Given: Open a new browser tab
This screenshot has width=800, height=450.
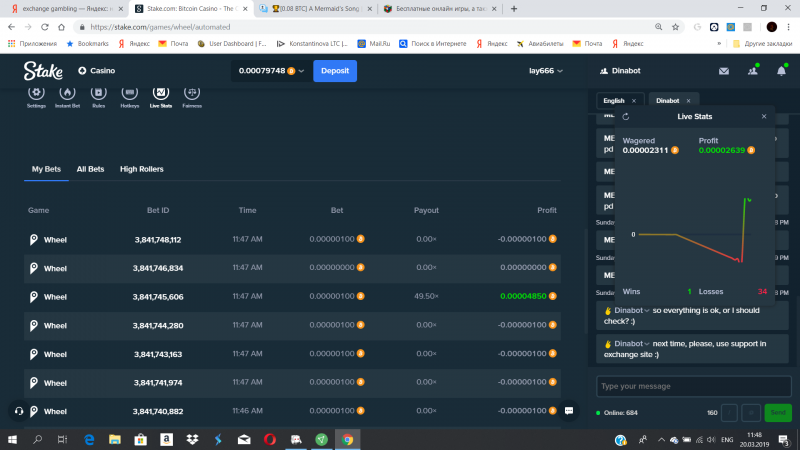Looking at the screenshot, I should point(514,9).
